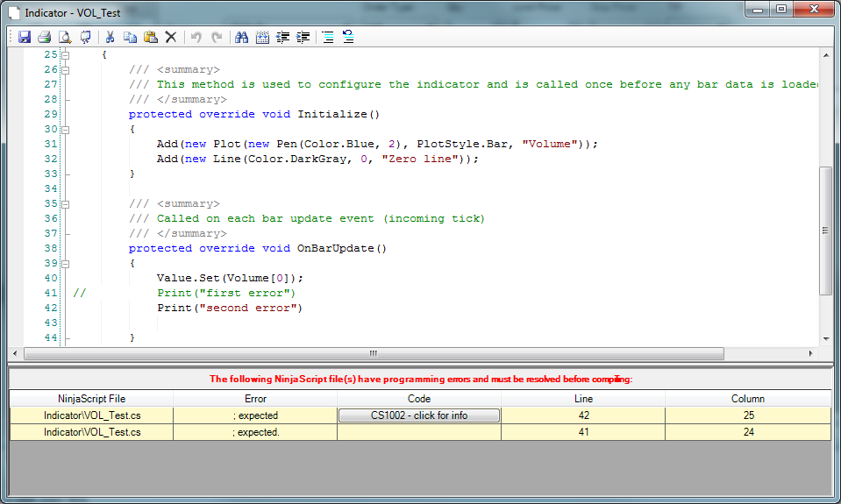Screen dimensions: 841x504
Task: Click the Undo arrow icon
Action: (196, 37)
